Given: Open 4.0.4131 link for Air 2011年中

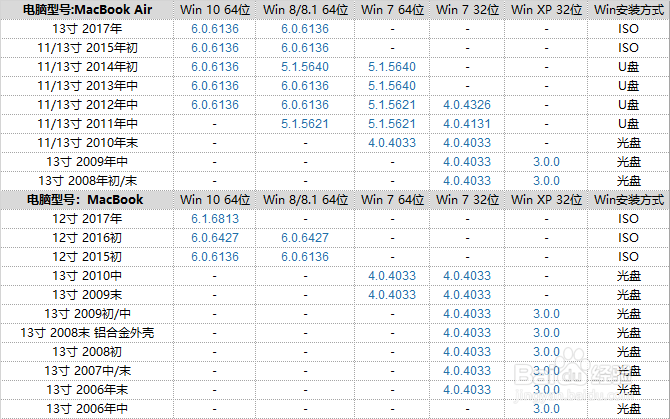Looking at the screenshot, I should pos(467,124).
